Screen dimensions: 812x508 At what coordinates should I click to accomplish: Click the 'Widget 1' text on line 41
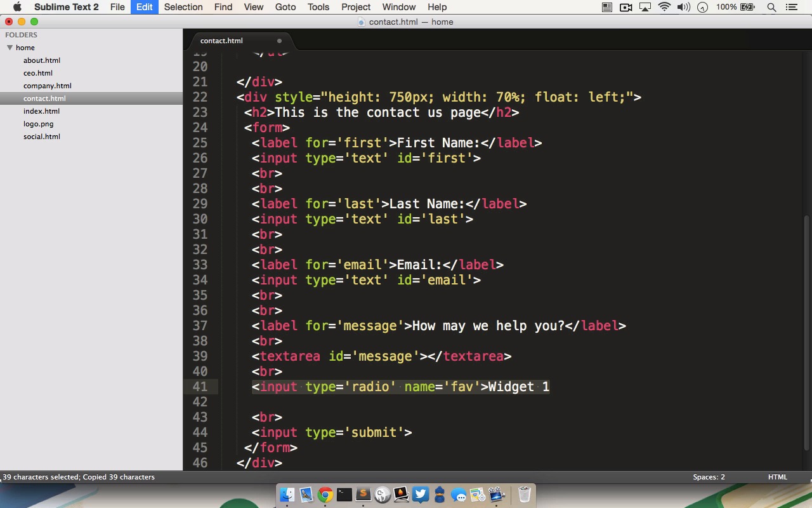click(x=519, y=387)
